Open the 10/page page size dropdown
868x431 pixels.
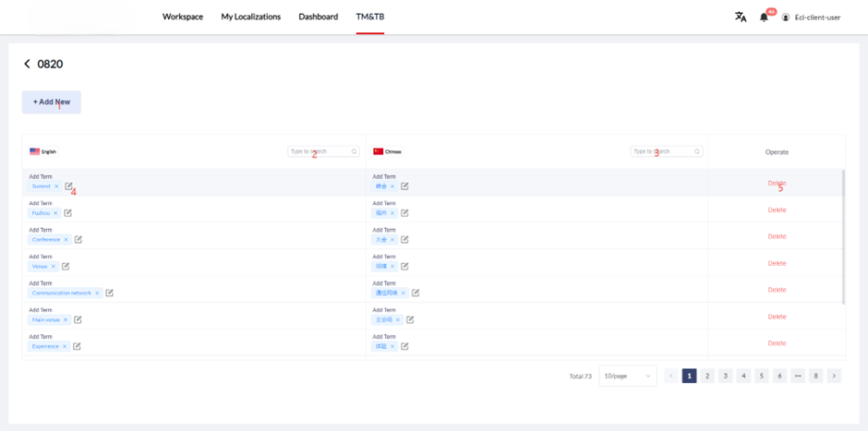click(627, 377)
